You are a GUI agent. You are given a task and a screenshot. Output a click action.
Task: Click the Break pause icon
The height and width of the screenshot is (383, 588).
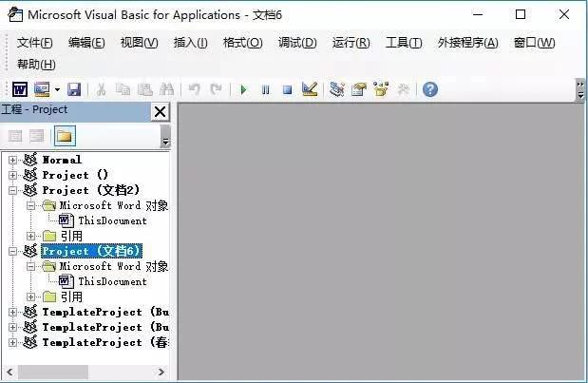[265, 90]
